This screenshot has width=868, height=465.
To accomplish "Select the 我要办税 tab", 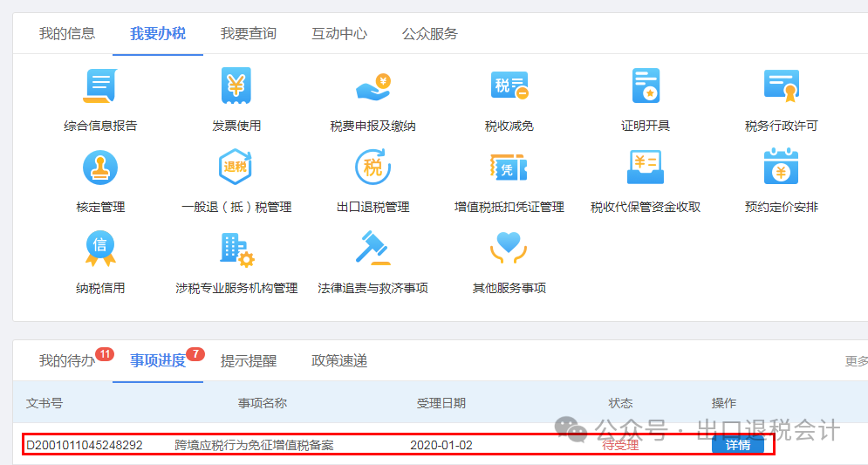I will (x=158, y=34).
